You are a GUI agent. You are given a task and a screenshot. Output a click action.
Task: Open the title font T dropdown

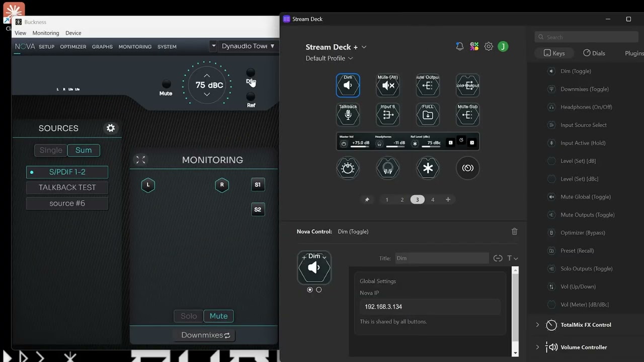pos(512,258)
